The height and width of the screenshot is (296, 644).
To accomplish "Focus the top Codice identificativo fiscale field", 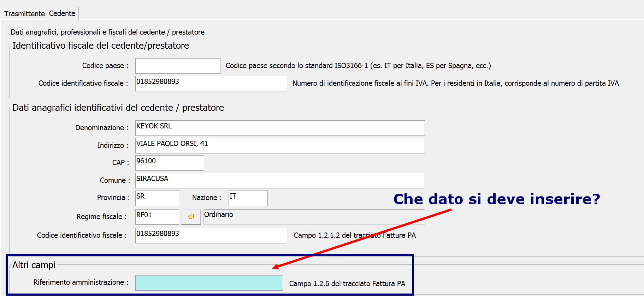I will 211,84.
